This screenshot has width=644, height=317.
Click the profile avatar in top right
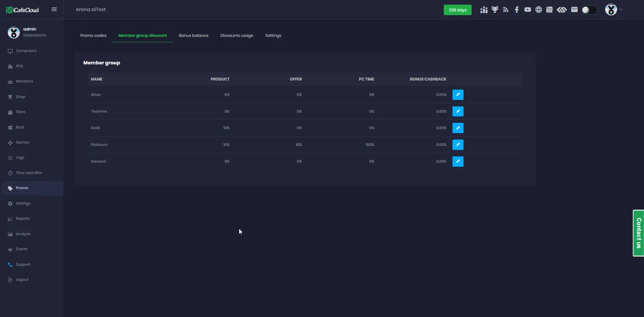(x=611, y=9)
